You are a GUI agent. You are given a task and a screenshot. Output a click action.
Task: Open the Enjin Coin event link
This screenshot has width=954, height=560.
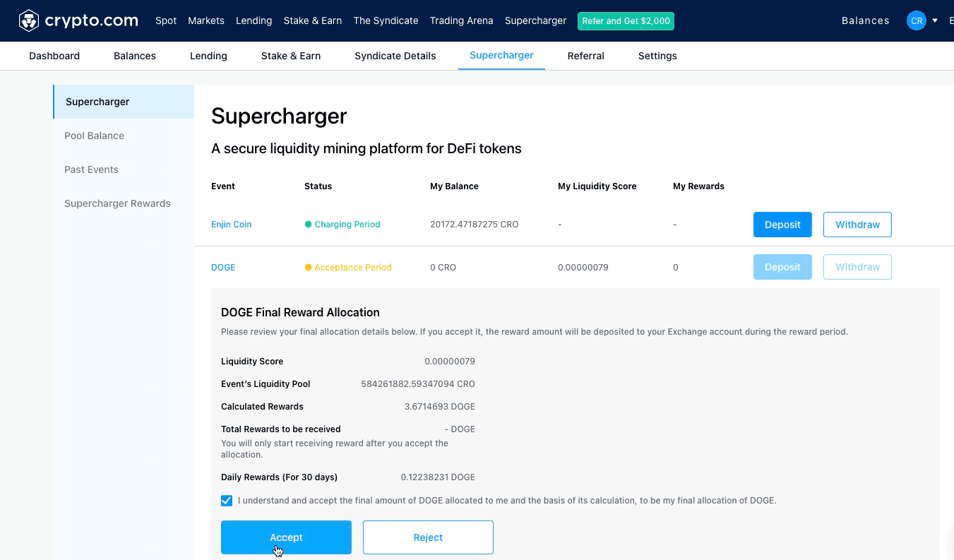click(x=232, y=225)
